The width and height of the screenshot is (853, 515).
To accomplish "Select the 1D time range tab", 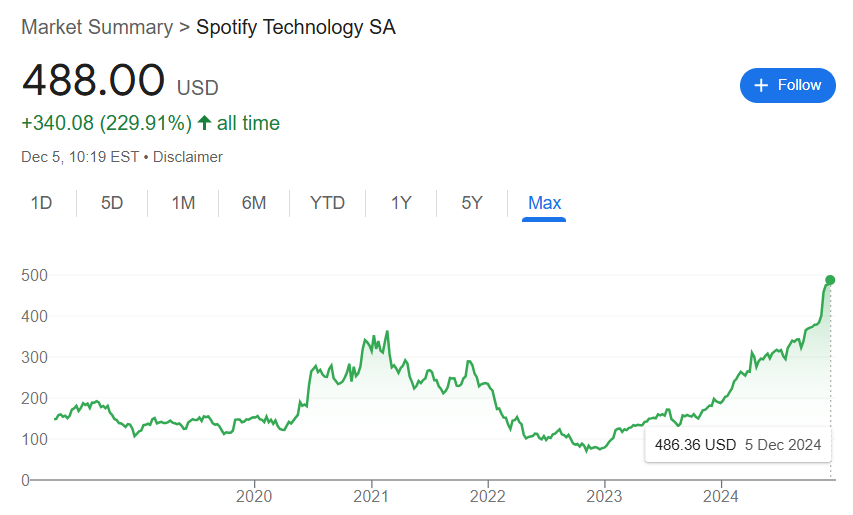I will (41, 203).
